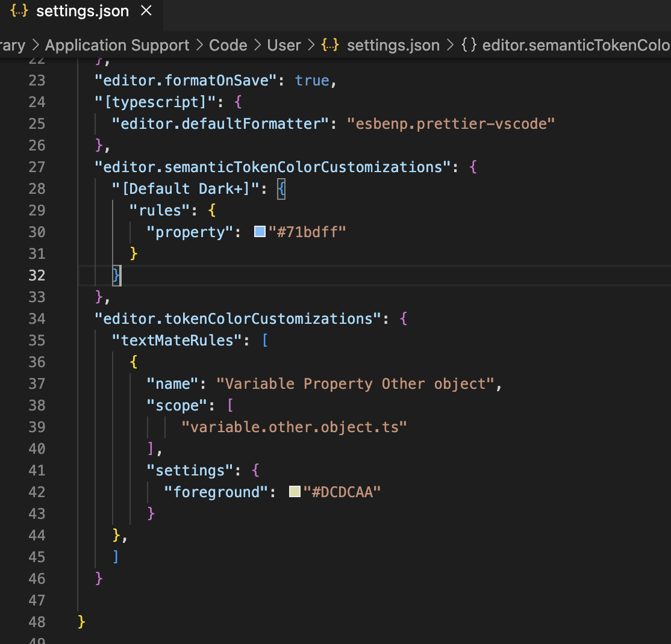The height and width of the screenshot is (644, 671).
Task: Click the JSON file icon in the breadcrumb bar
Action: point(331,45)
